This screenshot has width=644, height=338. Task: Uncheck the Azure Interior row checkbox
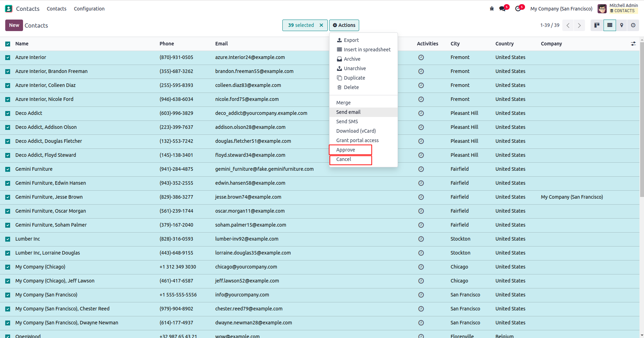click(8, 57)
